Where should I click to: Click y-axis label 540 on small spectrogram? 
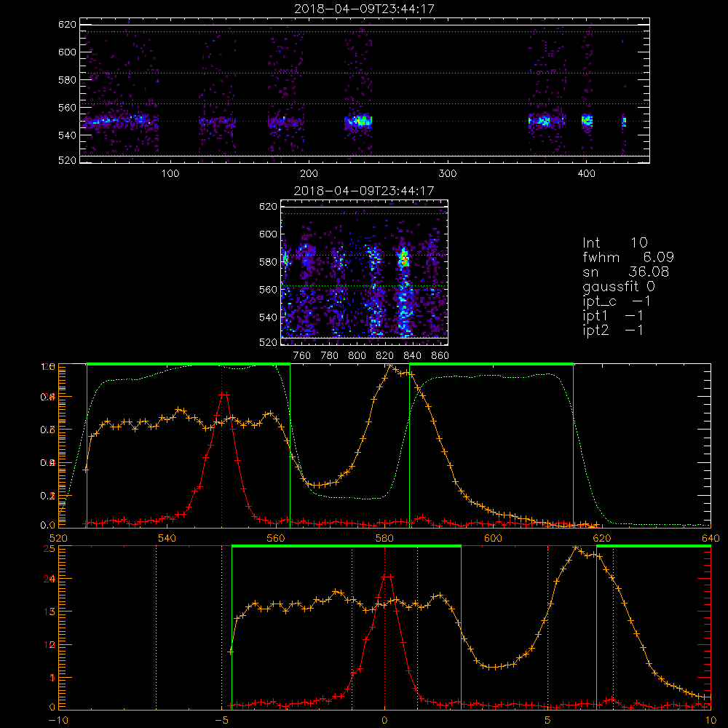pyautogui.click(x=269, y=317)
